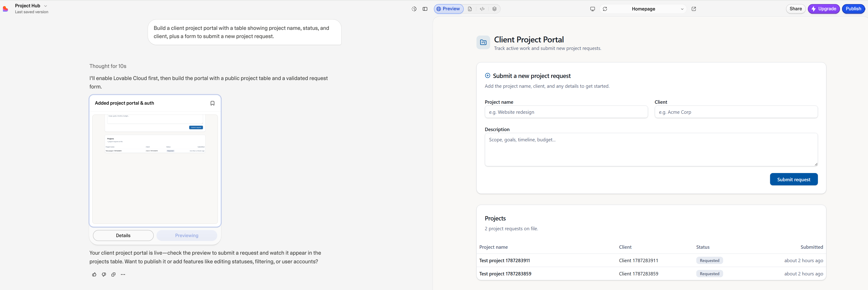Screen dimensions: 868x290
Task: Expand the Thought for 10s section
Action: click(x=108, y=66)
